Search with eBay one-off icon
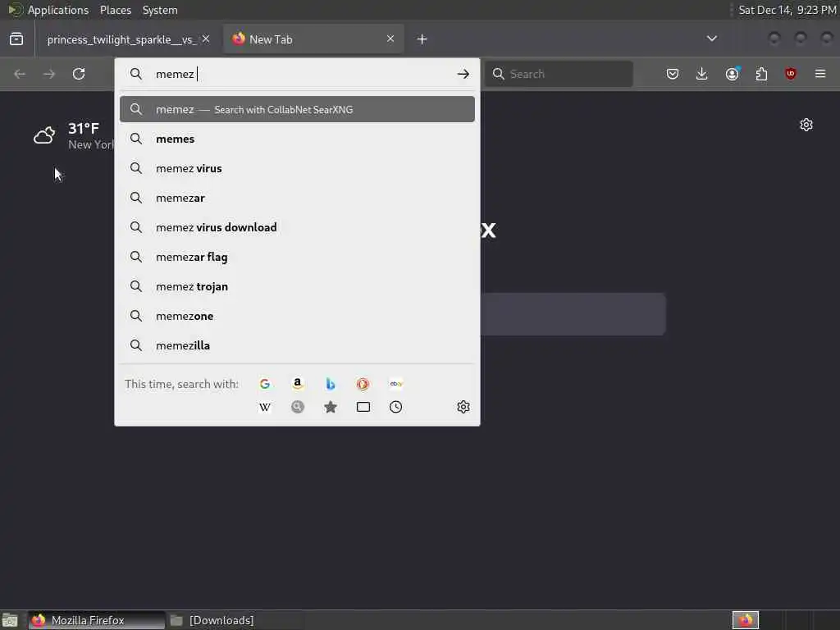 point(396,384)
